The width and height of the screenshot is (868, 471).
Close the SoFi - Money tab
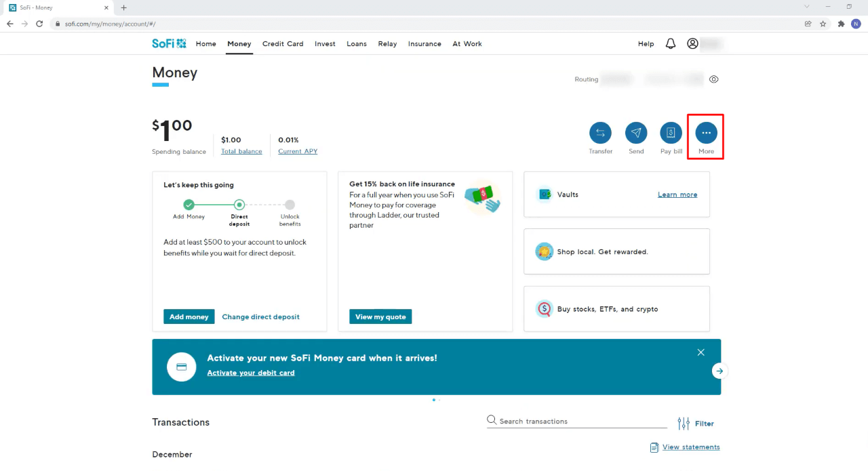coord(106,7)
